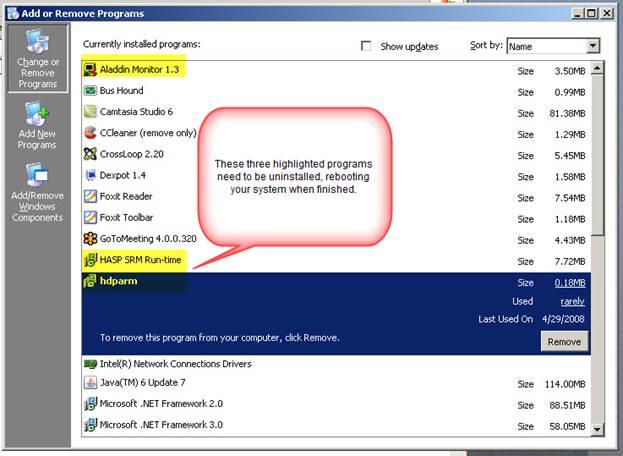623x456 pixels.
Task: Click the Aladdin Monitor 1.3 icon
Action: pos(90,70)
